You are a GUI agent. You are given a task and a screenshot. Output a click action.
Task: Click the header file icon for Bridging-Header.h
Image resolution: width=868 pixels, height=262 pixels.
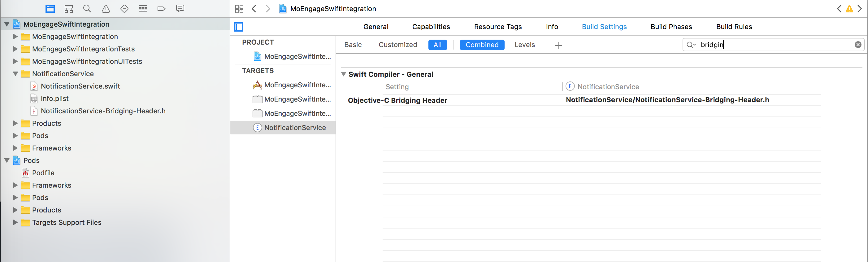pos(34,111)
